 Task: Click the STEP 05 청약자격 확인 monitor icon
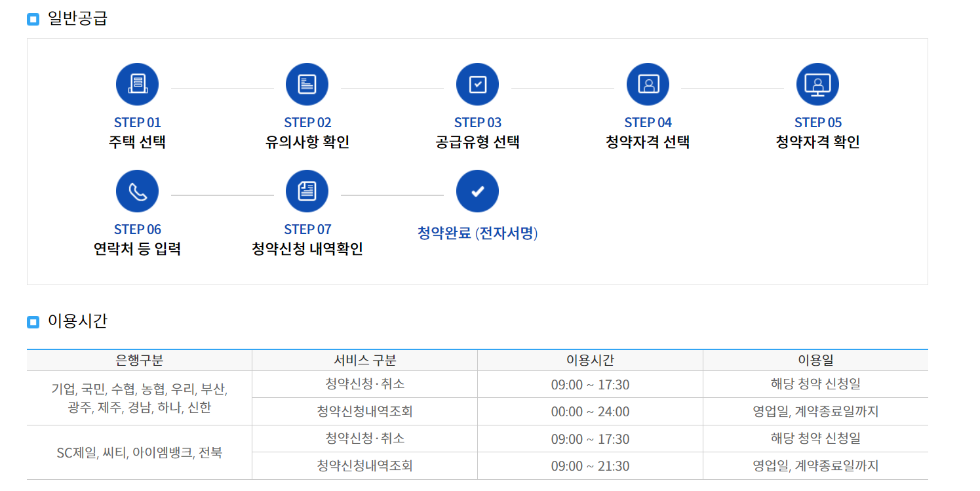pos(817,84)
